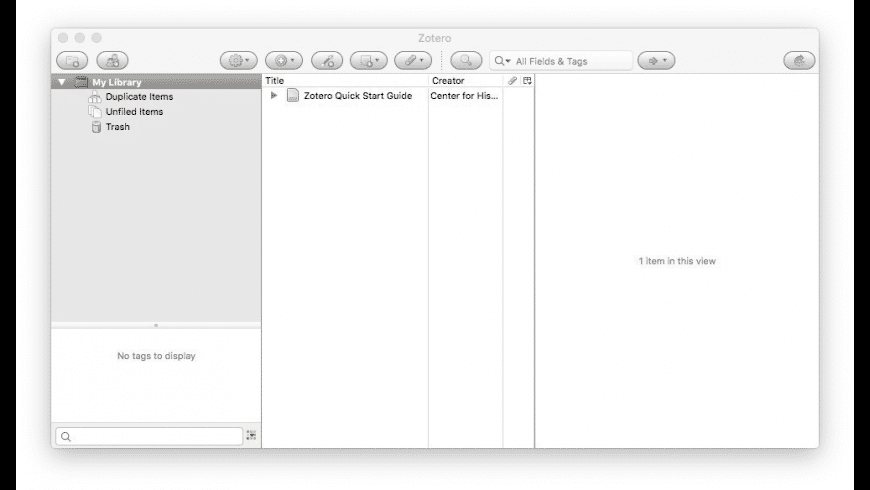870x490 pixels.
Task: Click the zoom window button
Action: tap(97, 38)
